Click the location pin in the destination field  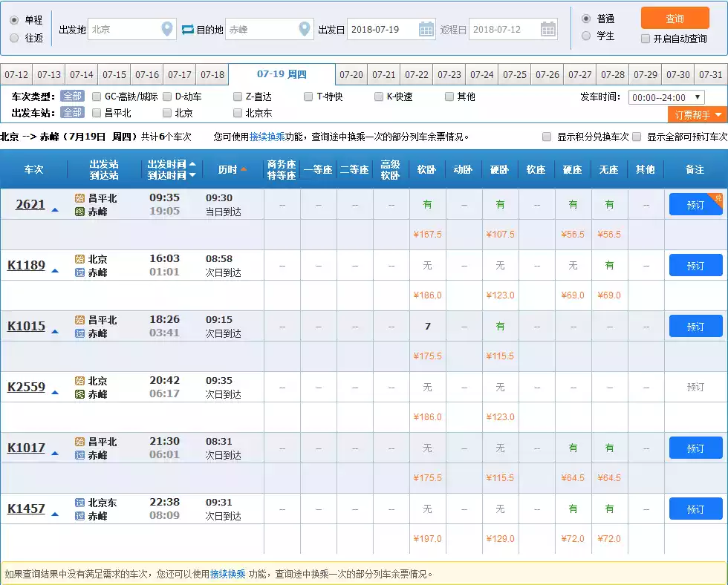(x=304, y=30)
